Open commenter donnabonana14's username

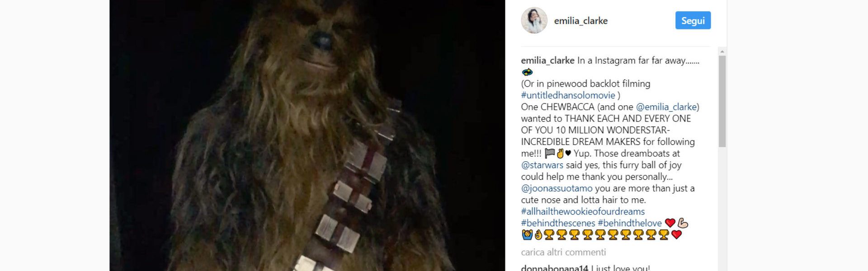pyautogui.click(x=554, y=267)
